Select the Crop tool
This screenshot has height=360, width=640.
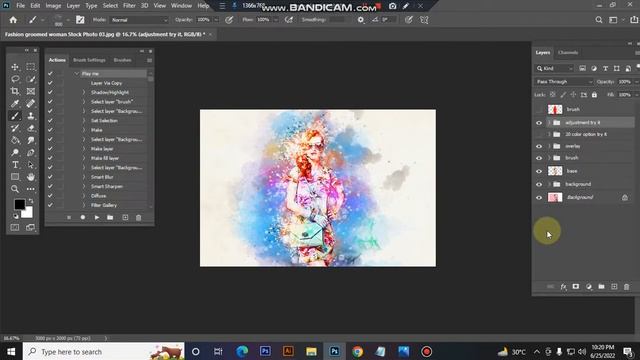[15, 91]
